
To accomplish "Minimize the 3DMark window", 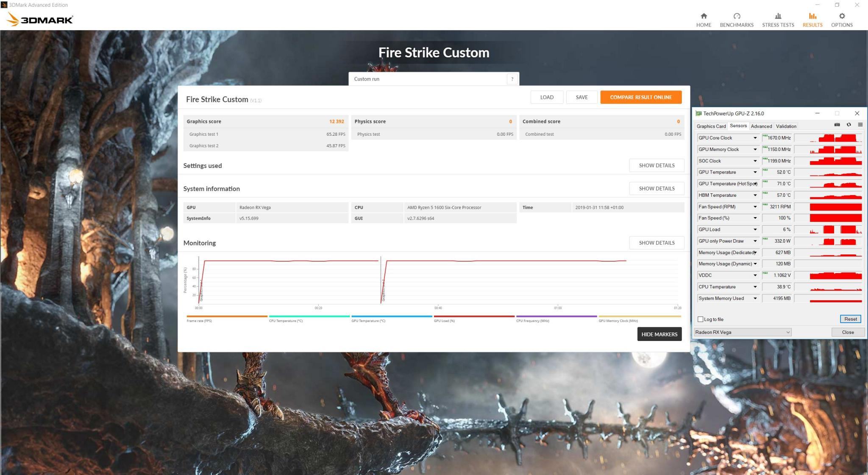I will click(x=818, y=5).
